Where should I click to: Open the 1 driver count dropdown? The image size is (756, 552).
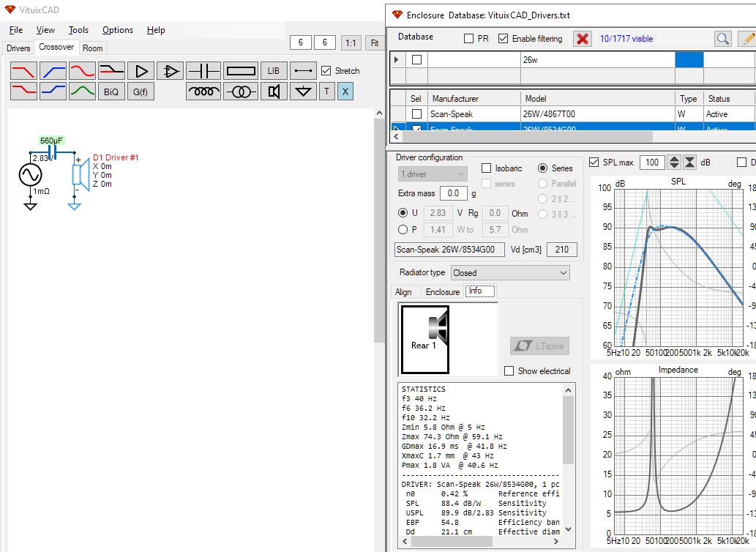tap(433, 174)
